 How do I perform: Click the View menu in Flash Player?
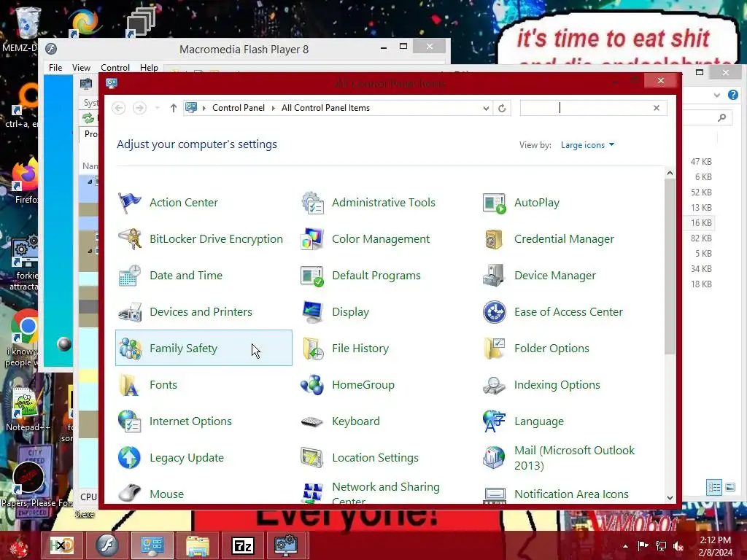tap(81, 68)
